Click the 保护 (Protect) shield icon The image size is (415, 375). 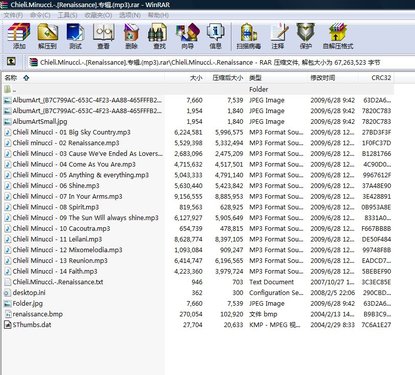pyautogui.click(x=306, y=32)
